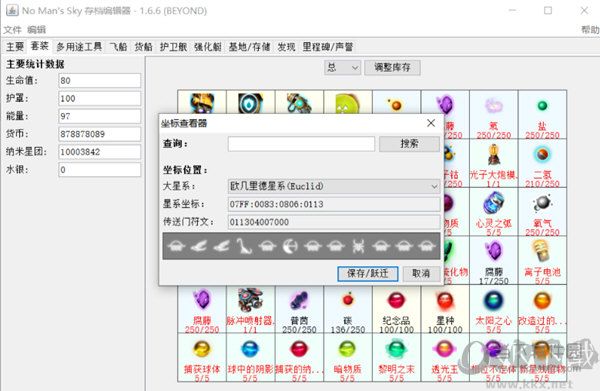
Task: Select the 暗物质 5/5 green orb
Action: click(x=347, y=357)
